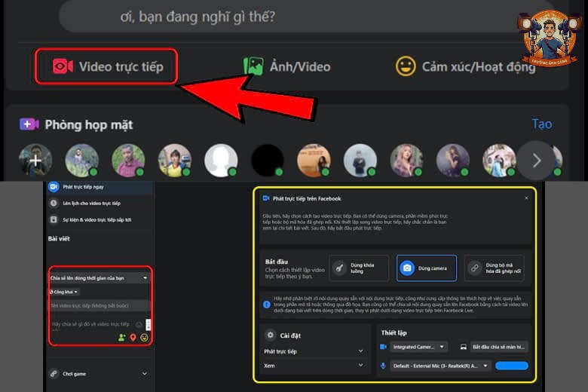
Task: Click the green tag people icon
Action: pyautogui.click(x=121, y=338)
